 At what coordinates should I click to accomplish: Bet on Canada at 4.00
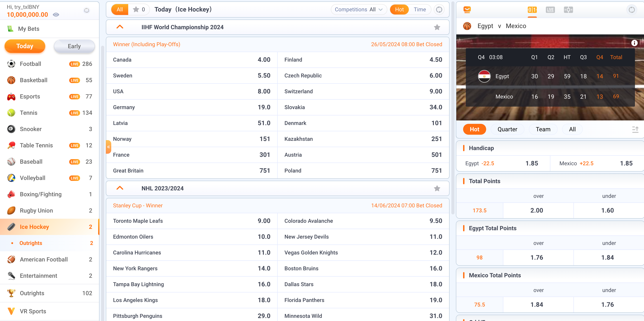[x=192, y=60]
